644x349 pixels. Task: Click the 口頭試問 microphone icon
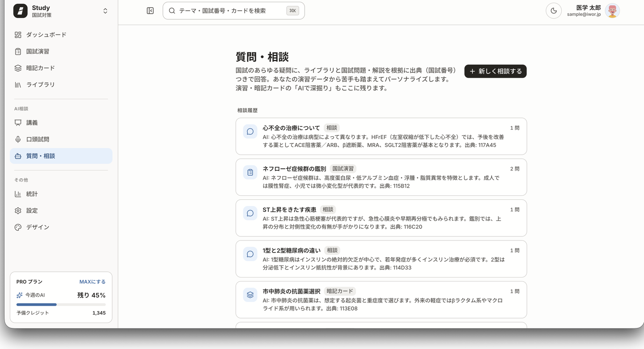pos(18,139)
